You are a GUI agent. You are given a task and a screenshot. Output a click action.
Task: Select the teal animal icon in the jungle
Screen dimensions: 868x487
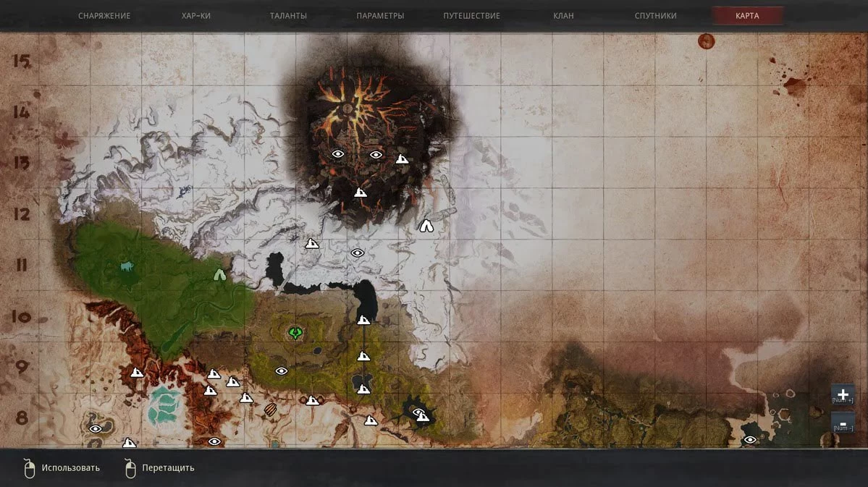click(127, 267)
